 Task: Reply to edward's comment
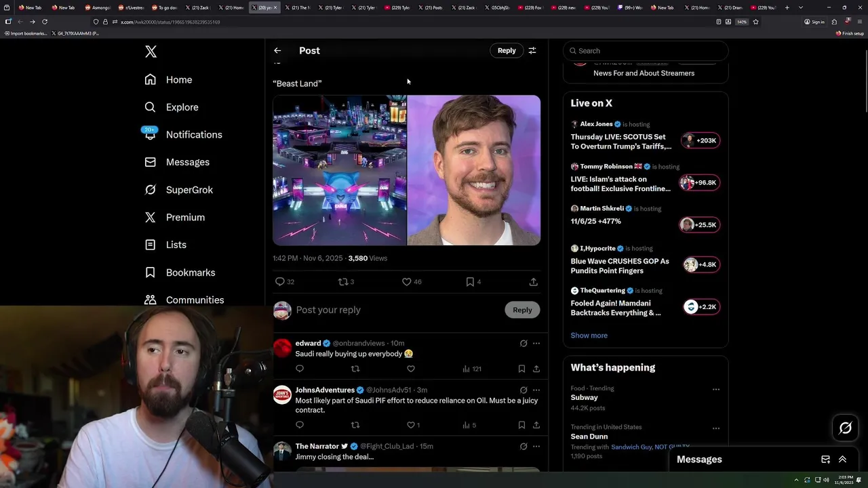click(x=300, y=369)
